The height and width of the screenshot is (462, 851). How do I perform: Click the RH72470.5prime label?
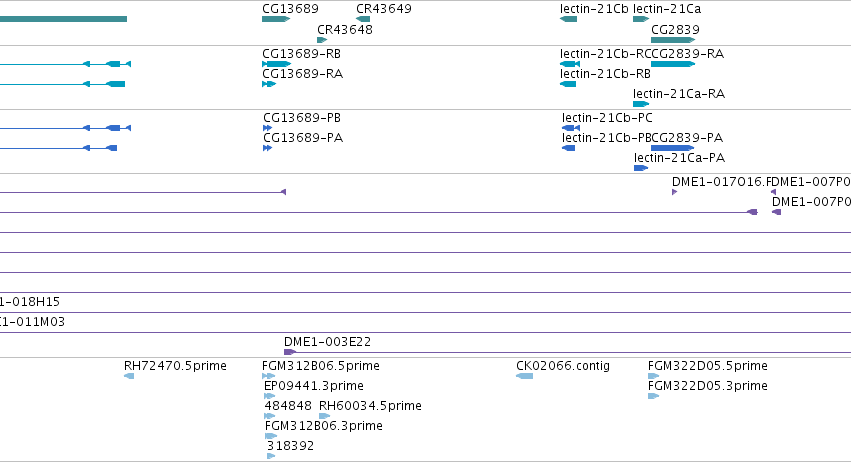tap(175, 366)
